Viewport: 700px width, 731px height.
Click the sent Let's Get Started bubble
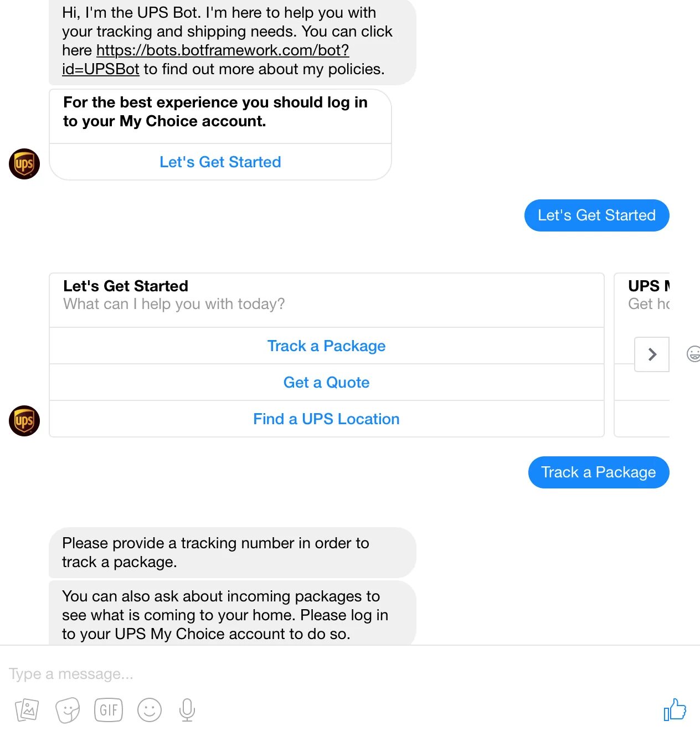click(596, 215)
